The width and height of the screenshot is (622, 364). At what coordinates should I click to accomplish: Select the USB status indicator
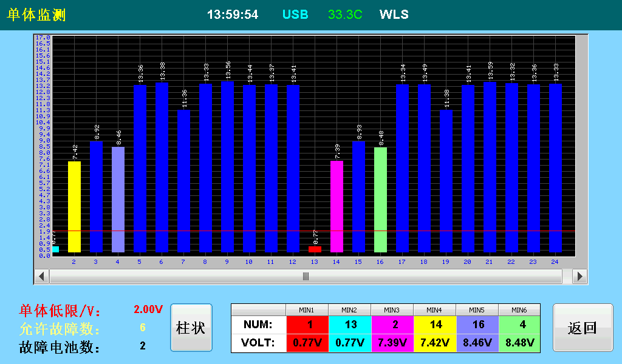click(x=295, y=15)
